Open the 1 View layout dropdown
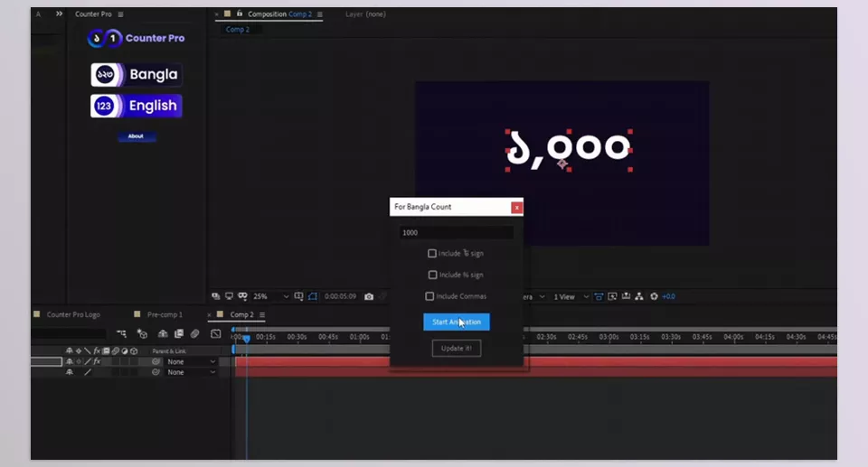The image size is (868, 467). [571, 296]
